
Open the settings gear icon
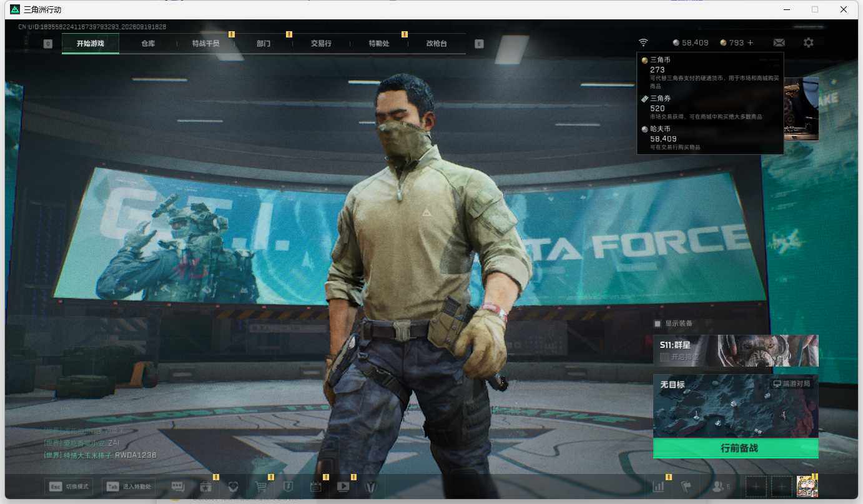[x=809, y=42]
